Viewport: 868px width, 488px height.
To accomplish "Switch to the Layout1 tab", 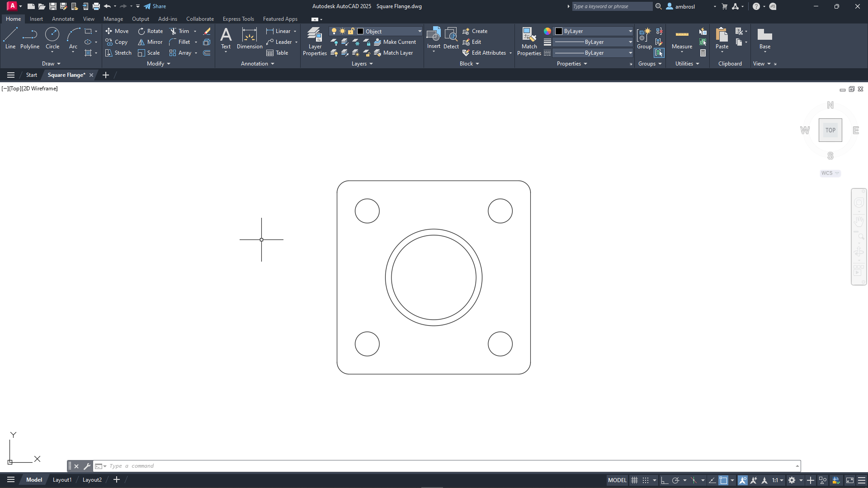I will click(62, 480).
